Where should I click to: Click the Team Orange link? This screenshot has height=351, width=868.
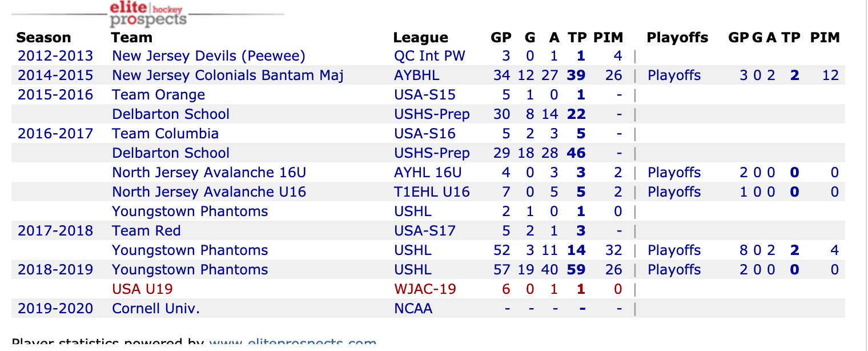click(x=158, y=95)
